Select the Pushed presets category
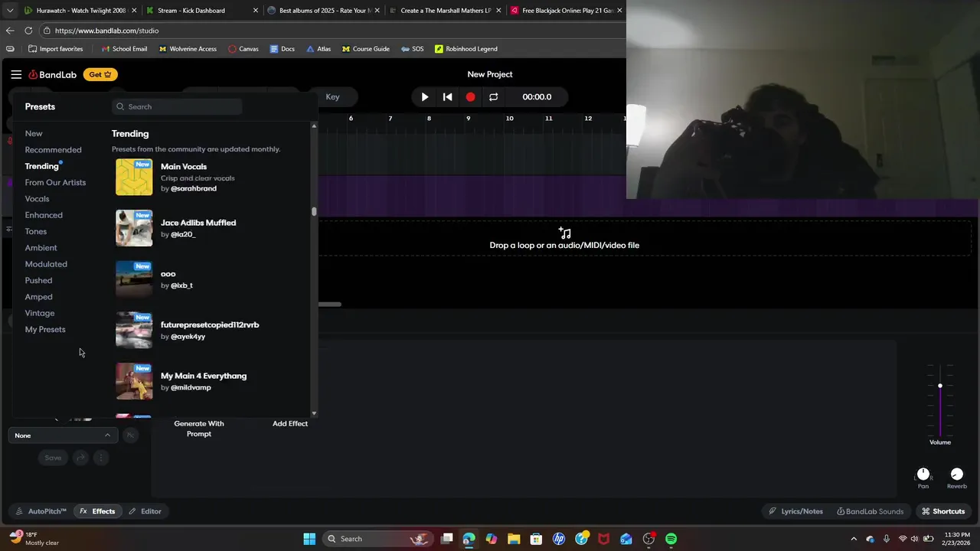The height and width of the screenshot is (551, 980). point(38,280)
